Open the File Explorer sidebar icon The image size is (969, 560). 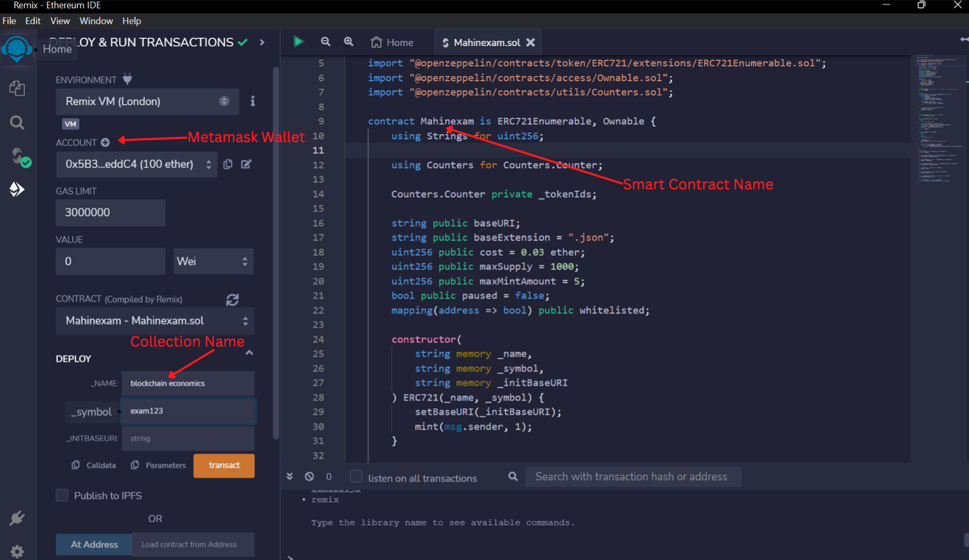click(x=17, y=88)
